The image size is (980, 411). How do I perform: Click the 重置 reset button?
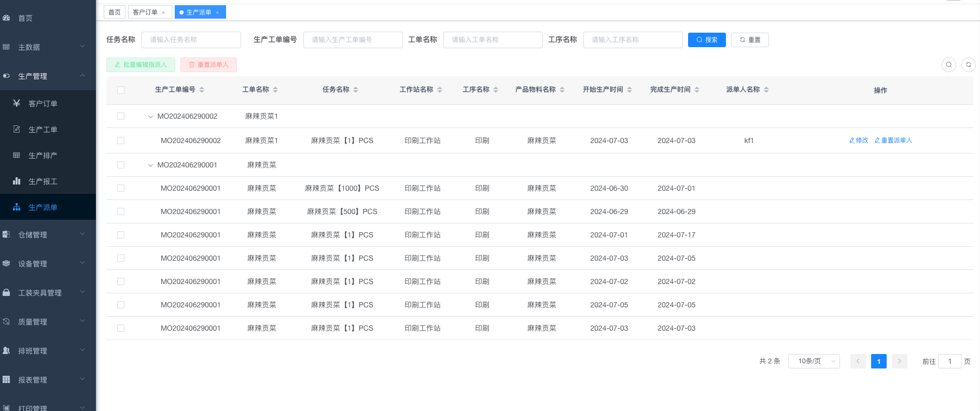click(x=750, y=40)
